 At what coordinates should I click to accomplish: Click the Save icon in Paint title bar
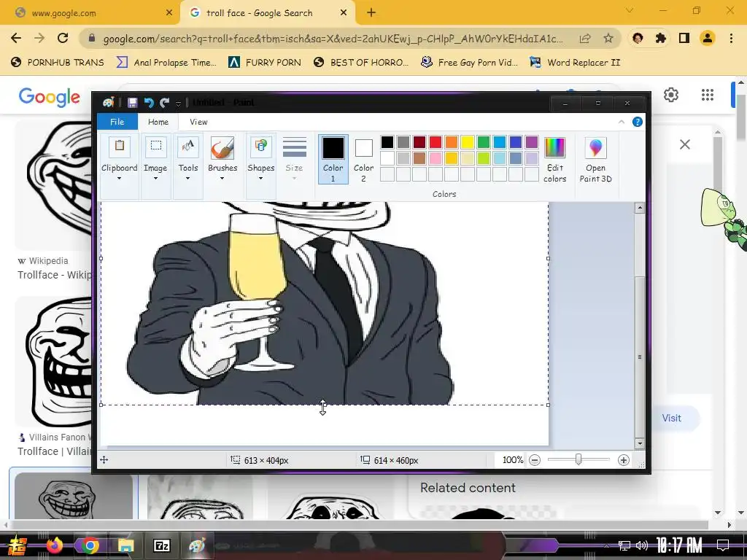(133, 102)
